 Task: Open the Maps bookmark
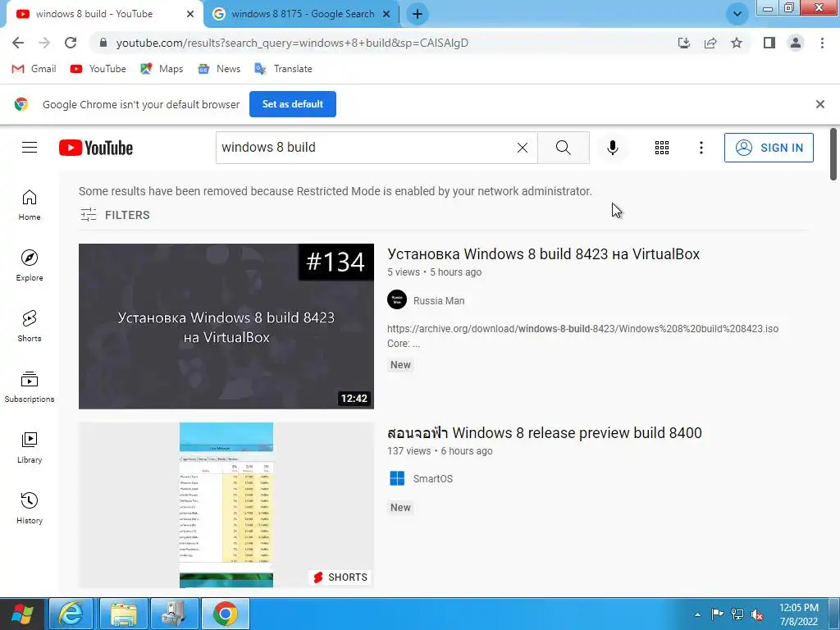(x=162, y=69)
